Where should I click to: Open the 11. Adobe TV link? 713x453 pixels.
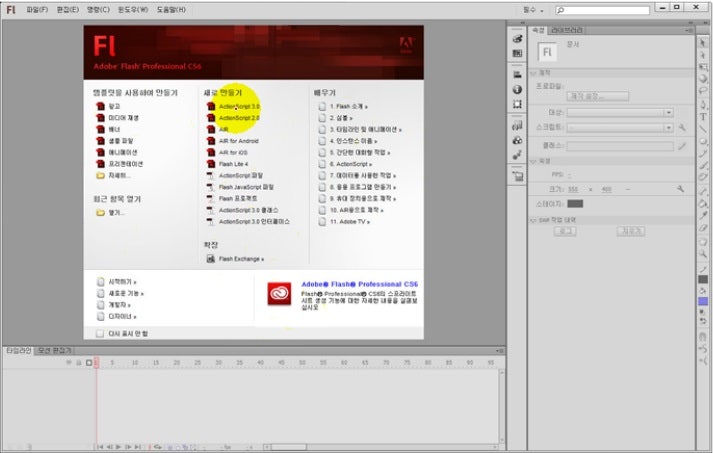350,222
